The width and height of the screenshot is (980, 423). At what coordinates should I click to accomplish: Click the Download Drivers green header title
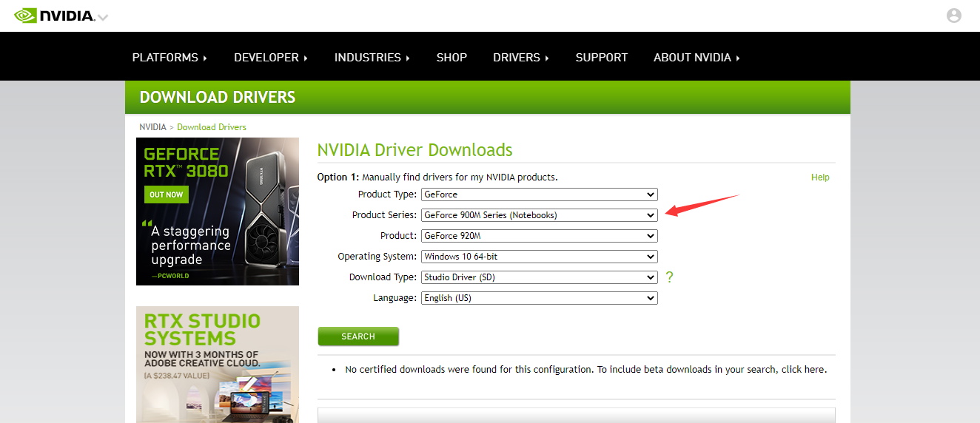click(218, 98)
